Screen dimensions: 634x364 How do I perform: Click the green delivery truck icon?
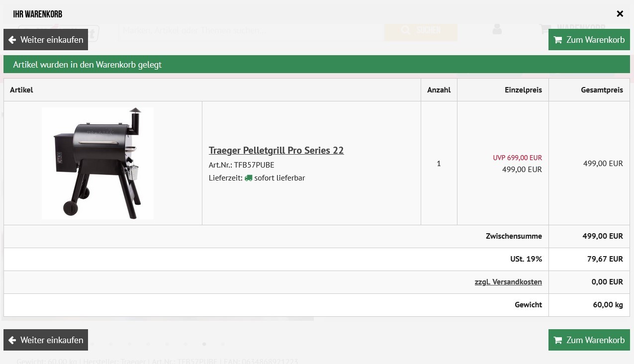point(249,178)
